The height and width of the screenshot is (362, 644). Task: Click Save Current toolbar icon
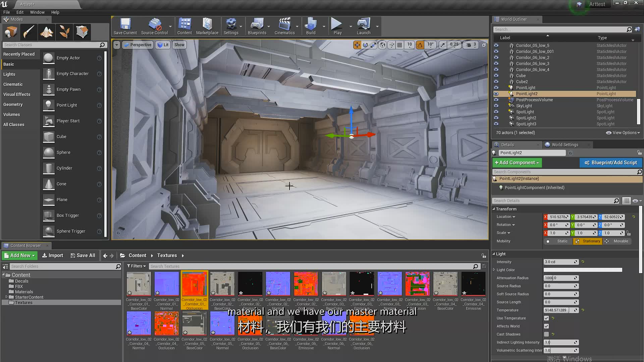125,26
